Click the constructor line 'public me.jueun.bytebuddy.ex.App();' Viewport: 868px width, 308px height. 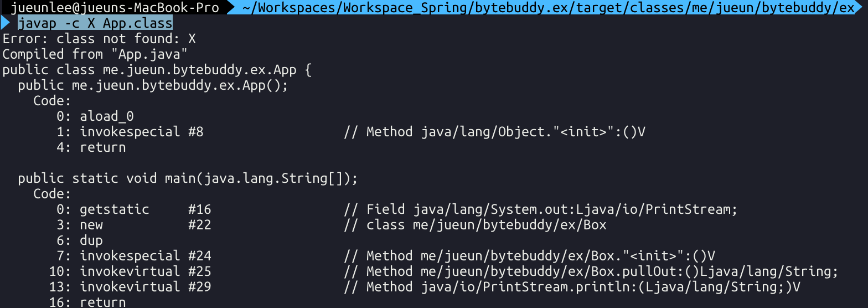153,85
